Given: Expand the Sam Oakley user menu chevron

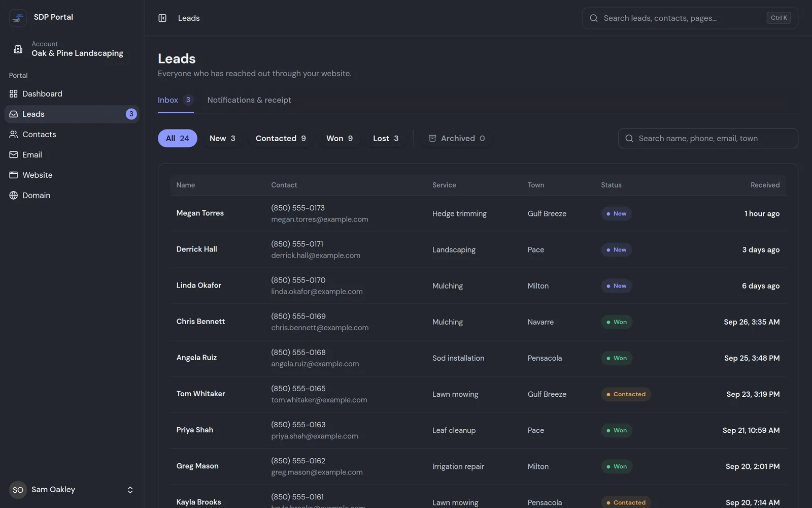Looking at the screenshot, I should 130,490.
